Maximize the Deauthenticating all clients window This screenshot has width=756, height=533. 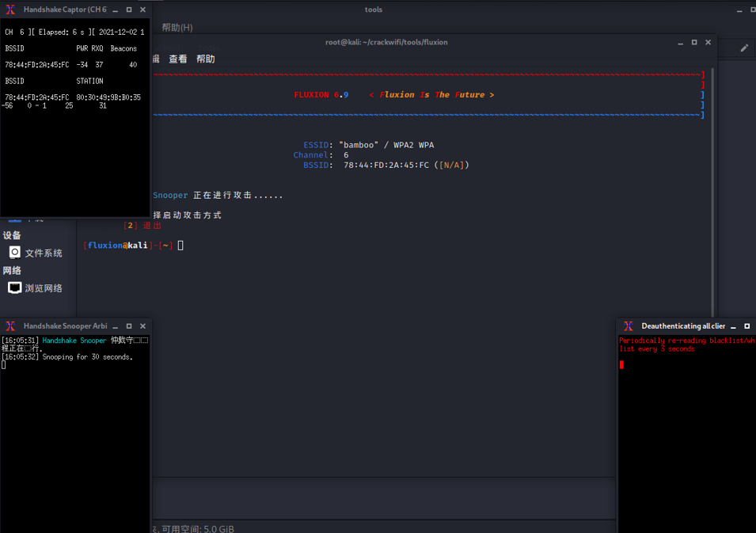coord(747,326)
